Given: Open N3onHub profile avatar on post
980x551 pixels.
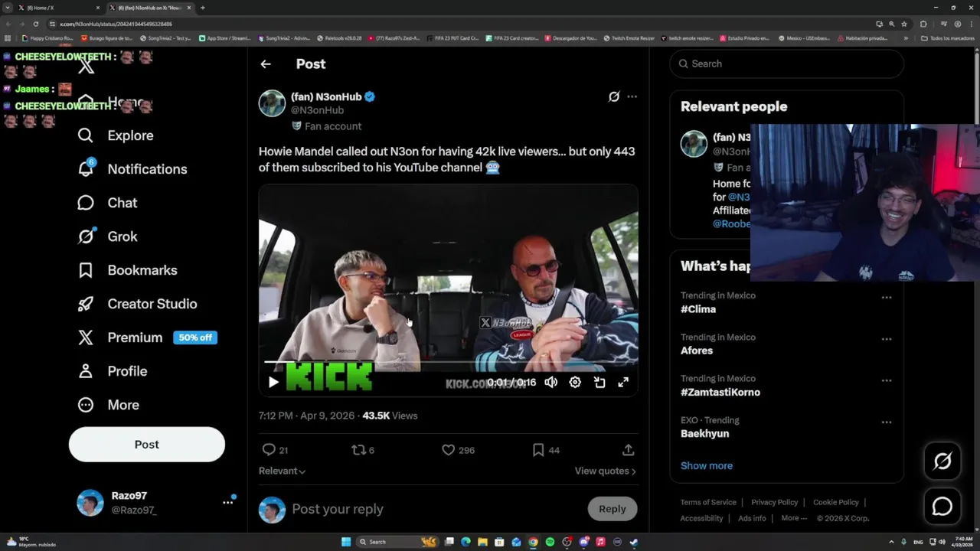Looking at the screenshot, I should point(272,103).
